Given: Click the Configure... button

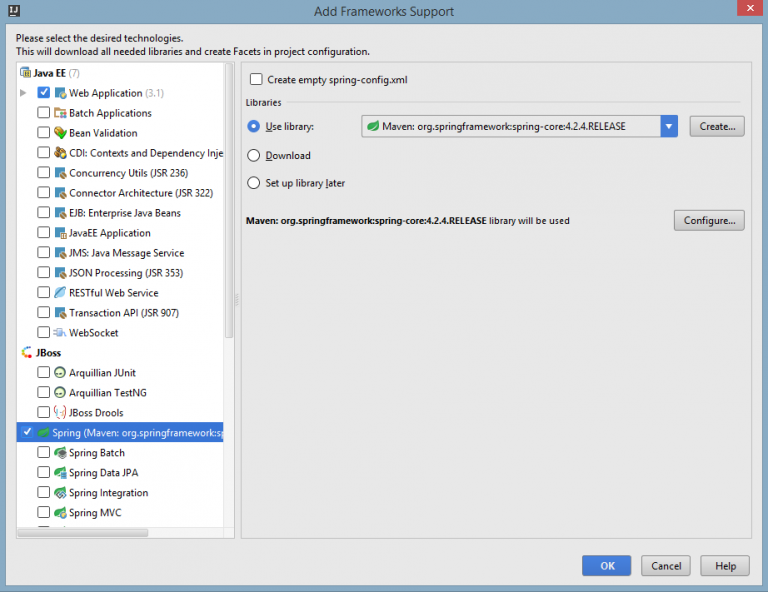Looking at the screenshot, I should point(709,220).
